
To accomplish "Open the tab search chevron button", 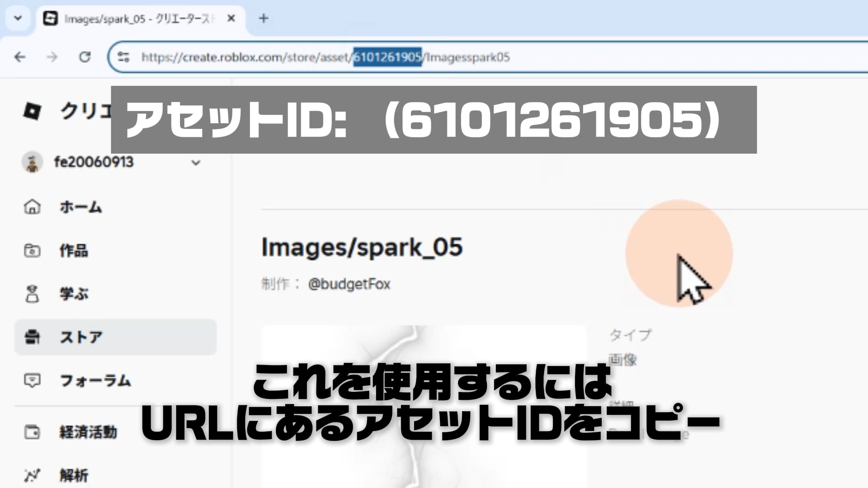I will tap(18, 19).
